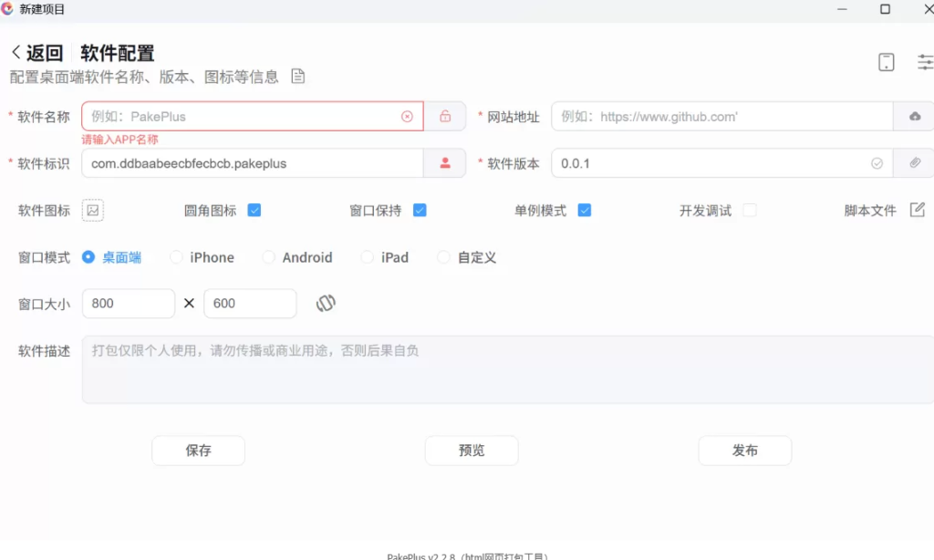Click the unlock icon beside 软件名称
The image size is (934, 560).
pos(445,116)
